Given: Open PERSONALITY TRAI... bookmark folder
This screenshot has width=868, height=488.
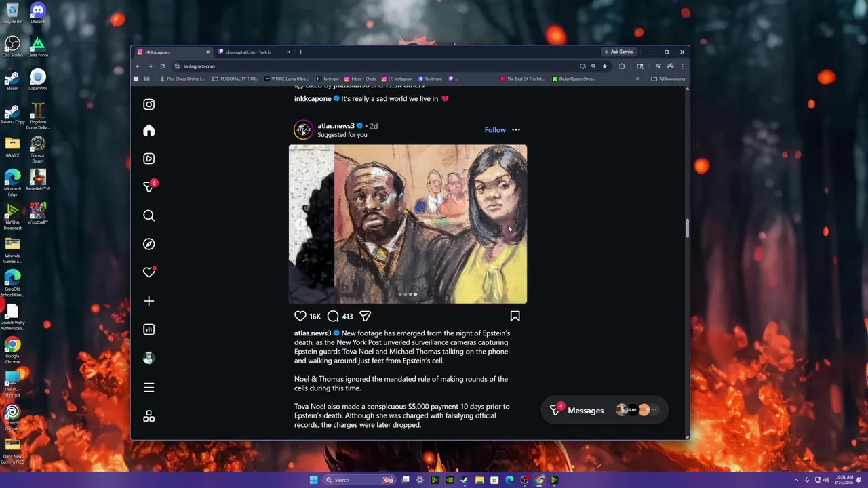Looking at the screenshot, I should (235, 79).
